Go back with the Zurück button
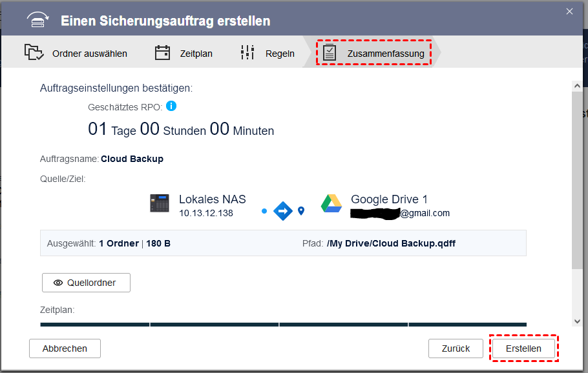 point(456,348)
